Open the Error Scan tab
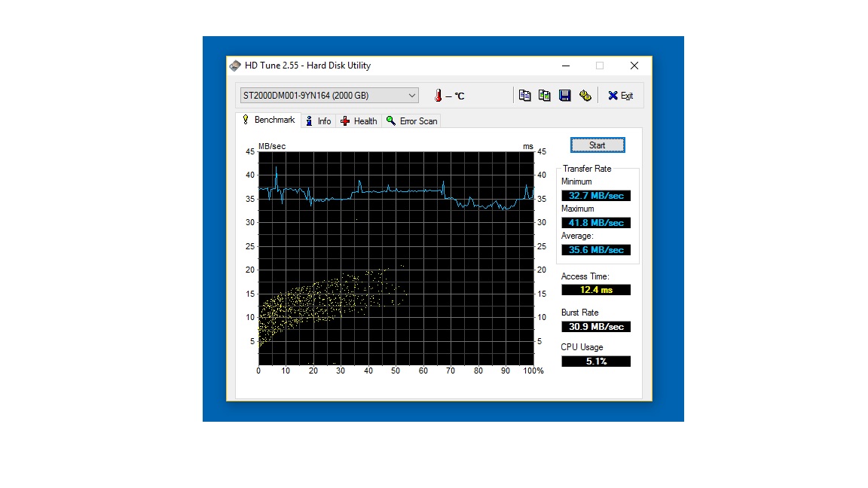 click(x=411, y=121)
